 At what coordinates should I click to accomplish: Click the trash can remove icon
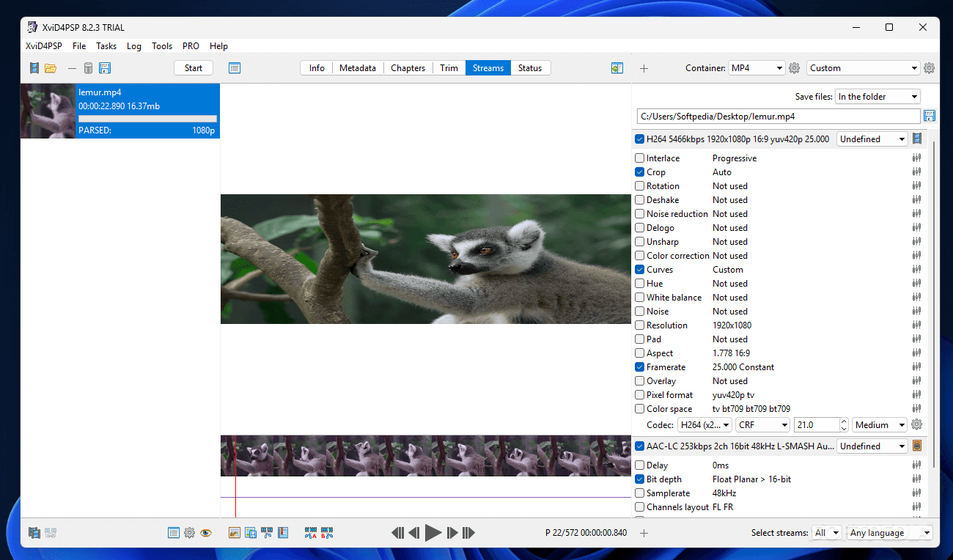(x=89, y=68)
